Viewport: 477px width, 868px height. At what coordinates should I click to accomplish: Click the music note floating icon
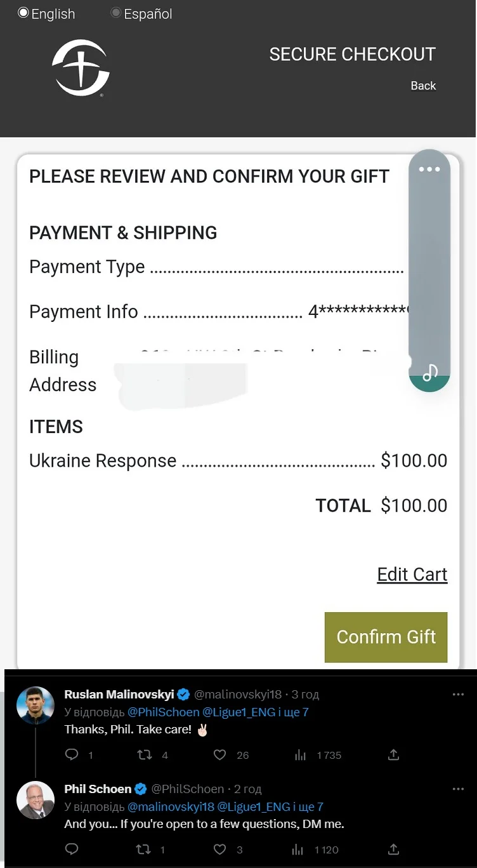tap(430, 373)
